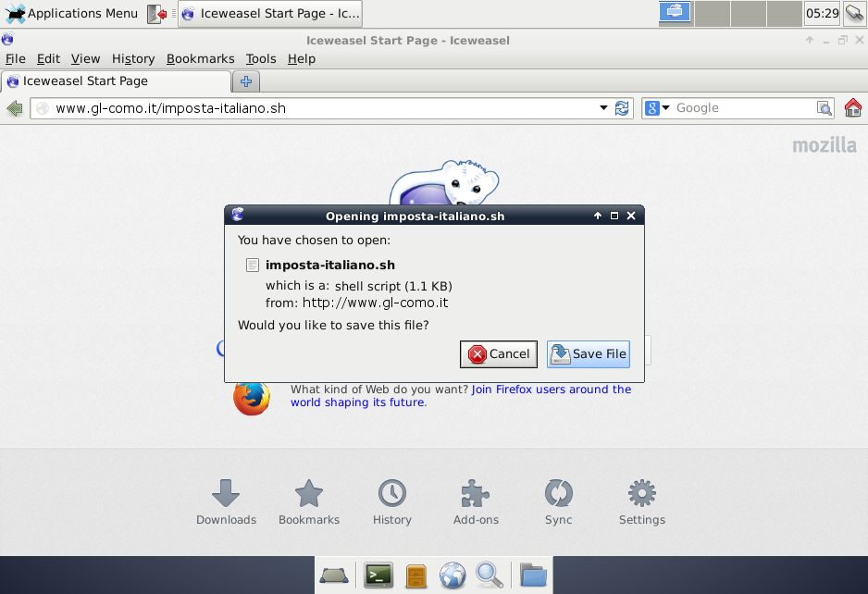Click the mozilla wordmark link
Viewport: 868px width, 594px height.
[x=825, y=145]
